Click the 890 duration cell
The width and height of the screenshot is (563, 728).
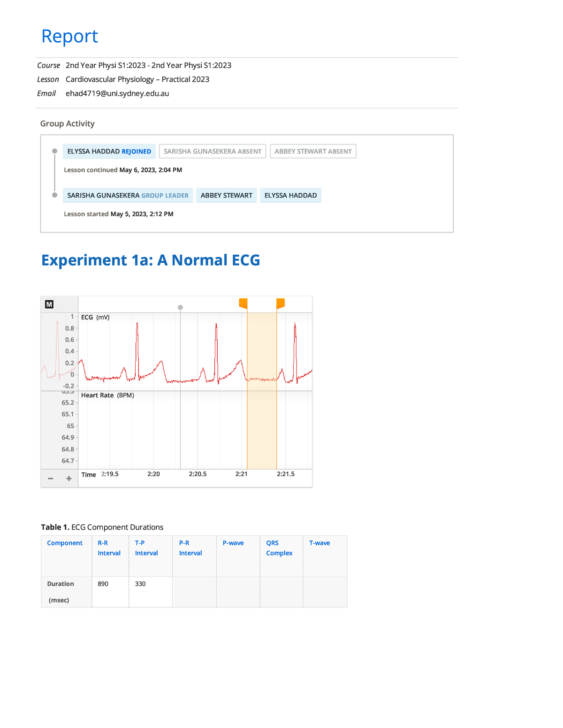110,592
